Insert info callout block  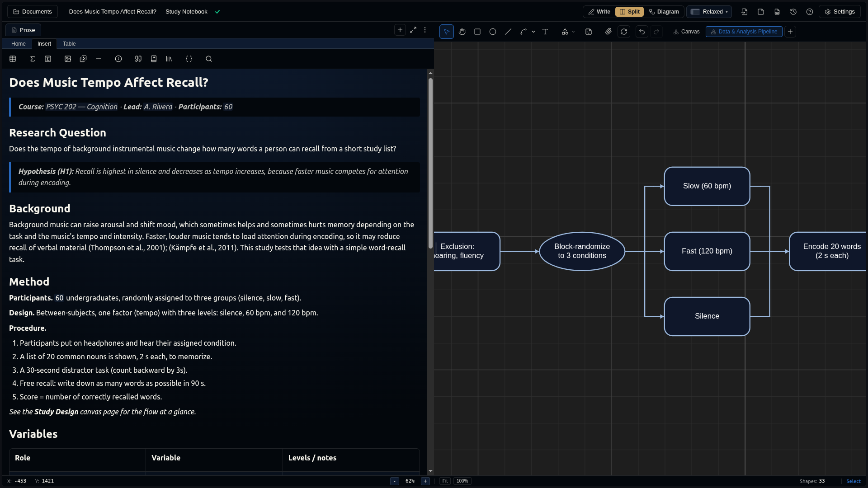click(x=118, y=59)
